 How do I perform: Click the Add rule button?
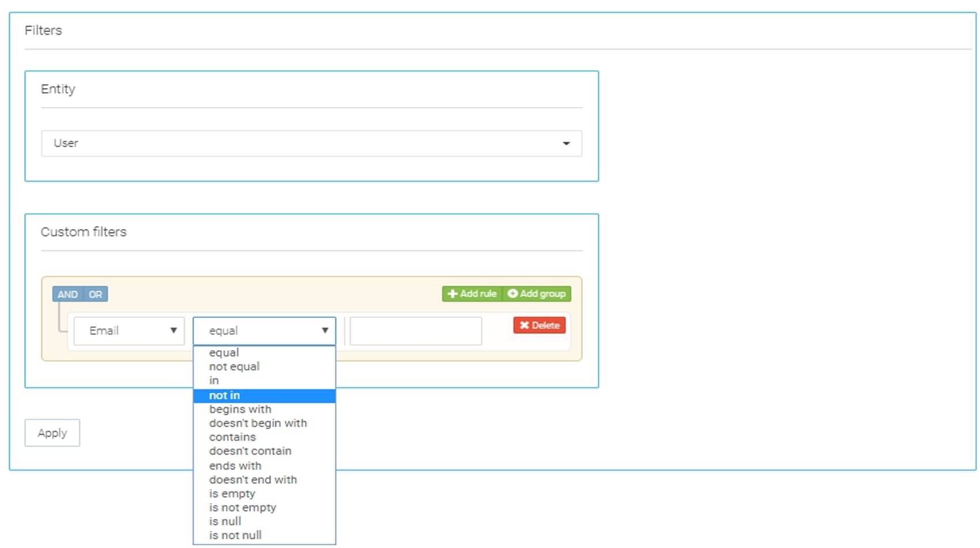472,294
